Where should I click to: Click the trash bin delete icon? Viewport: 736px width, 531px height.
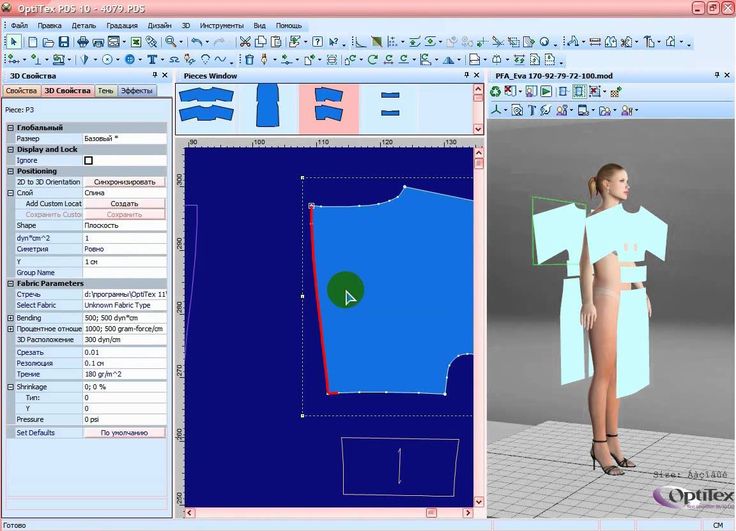[x=250, y=60]
